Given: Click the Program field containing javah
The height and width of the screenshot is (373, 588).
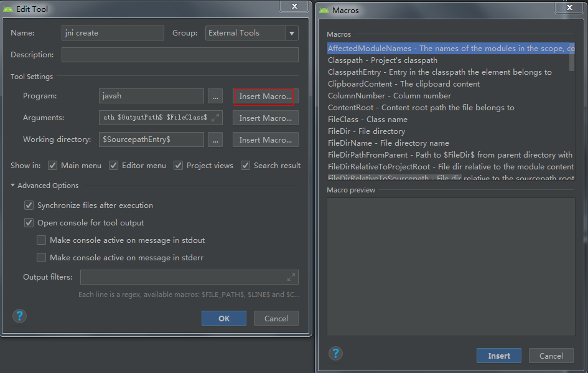Looking at the screenshot, I should click(x=151, y=96).
